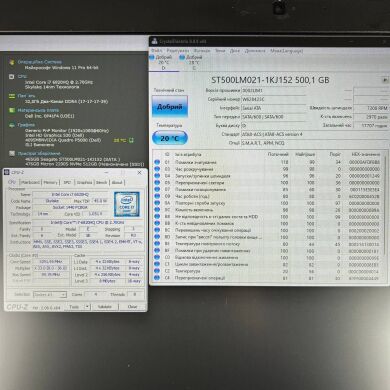Click the SATA/600 transfer mode field
This screenshot has width=390, height=390.
273,117
